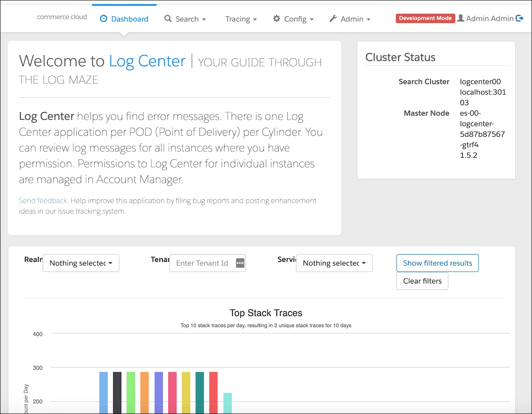Click the Admin wrench icon
532x414 pixels.
pyautogui.click(x=333, y=19)
